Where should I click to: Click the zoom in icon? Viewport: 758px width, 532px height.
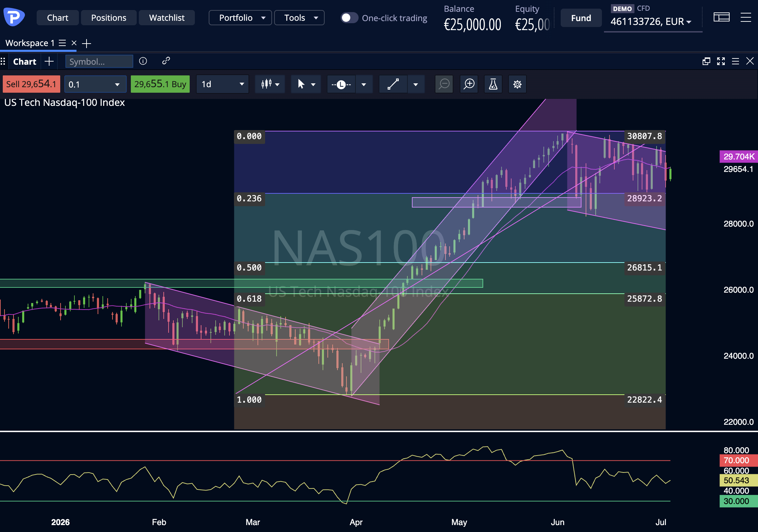(x=469, y=84)
